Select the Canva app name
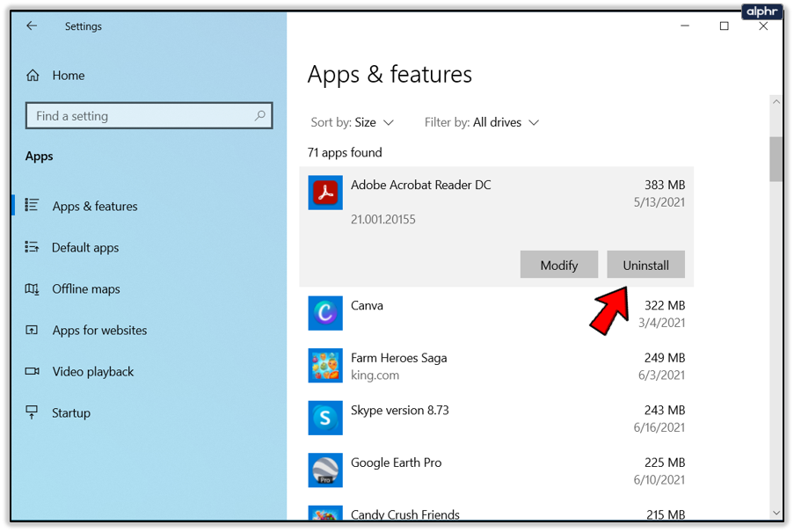 point(368,306)
